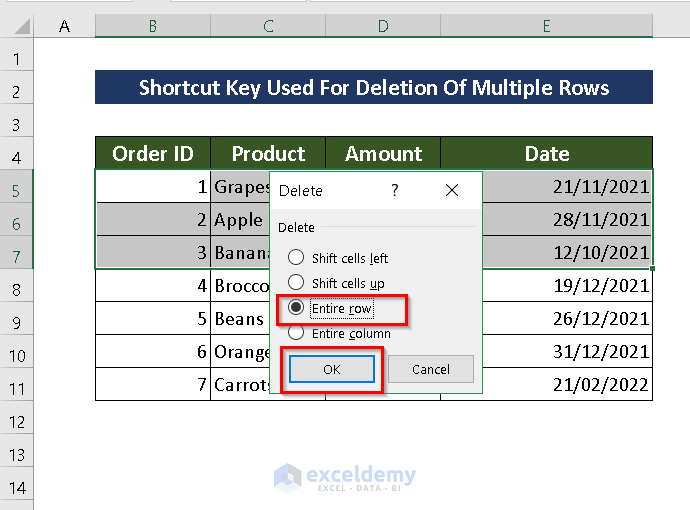Click the 'Apple' product cell
This screenshot has height=510, width=690.
click(x=240, y=219)
